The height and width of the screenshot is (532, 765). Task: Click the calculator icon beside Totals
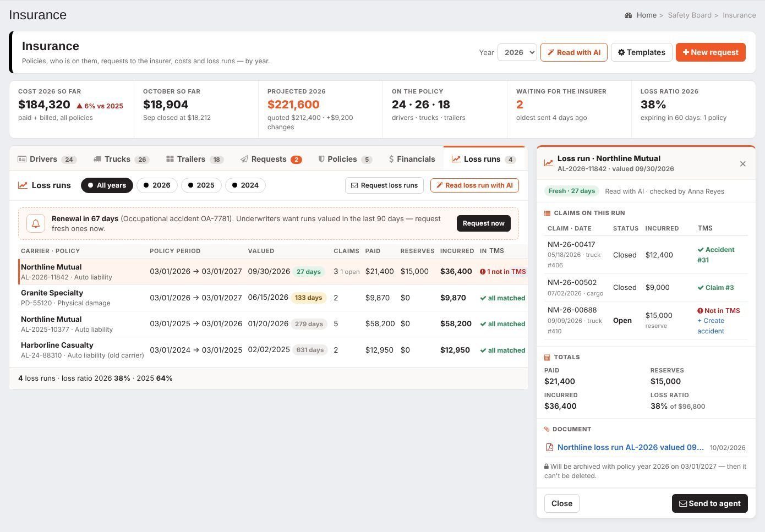547,357
